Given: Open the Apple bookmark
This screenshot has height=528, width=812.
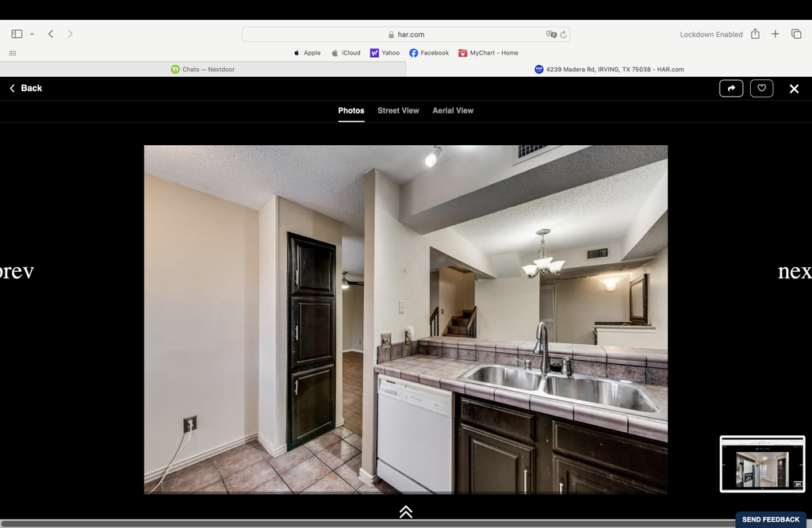Looking at the screenshot, I should click(x=307, y=53).
